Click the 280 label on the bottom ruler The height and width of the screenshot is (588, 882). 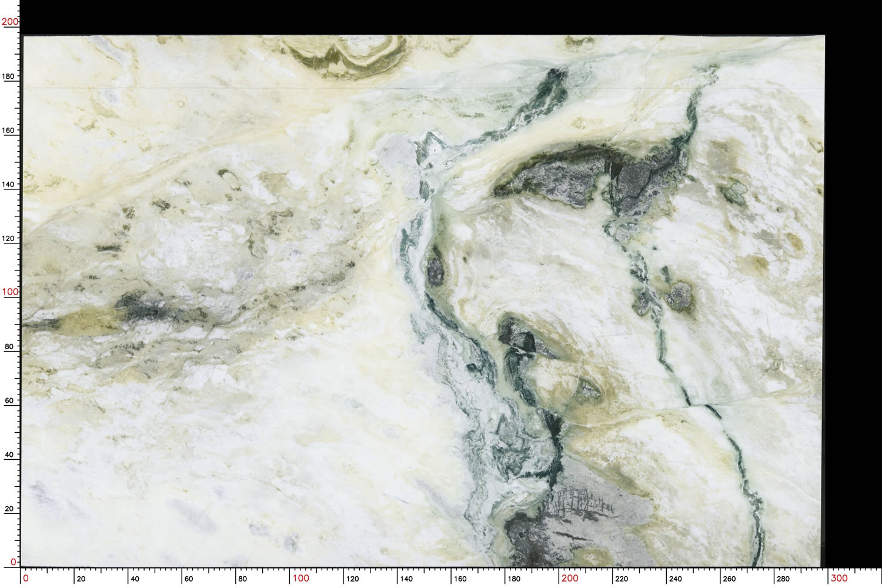(783, 579)
